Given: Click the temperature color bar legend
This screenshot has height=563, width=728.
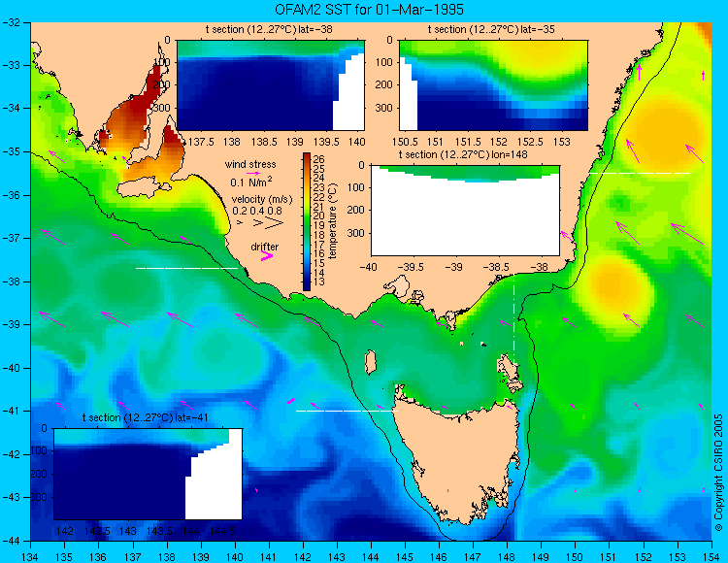Looking at the screenshot, I should click(307, 222).
